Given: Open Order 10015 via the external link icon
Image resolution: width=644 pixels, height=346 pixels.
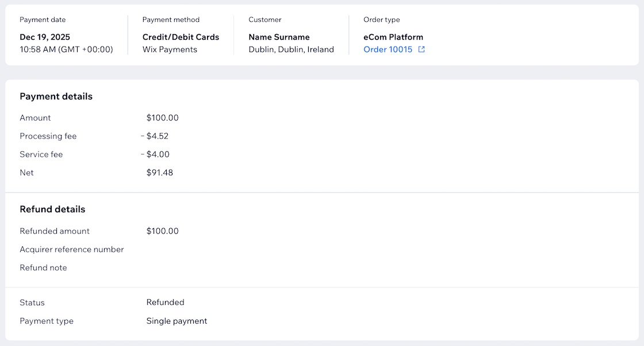Looking at the screenshot, I should (421, 49).
